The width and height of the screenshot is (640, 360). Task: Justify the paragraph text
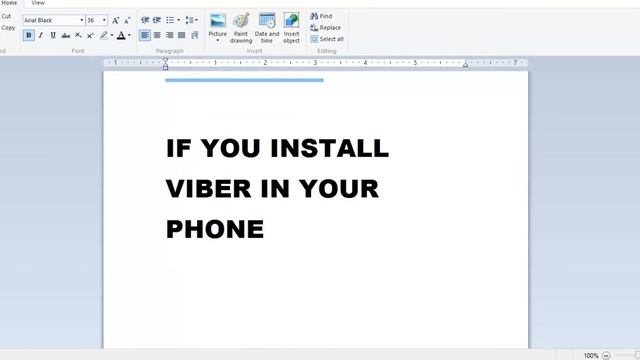coord(182,36)
